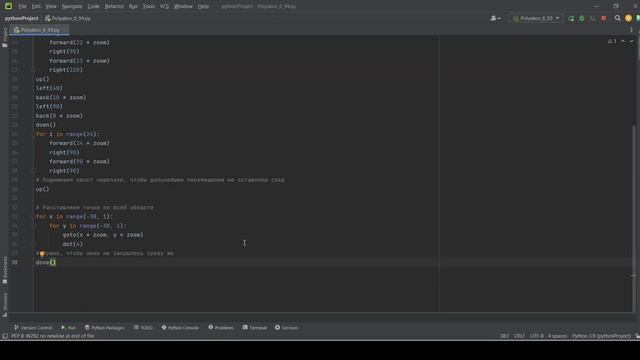640x360 pixels.
Task: Open the Navigate menu
Action: pyautogui.click(x=72, y=6)
